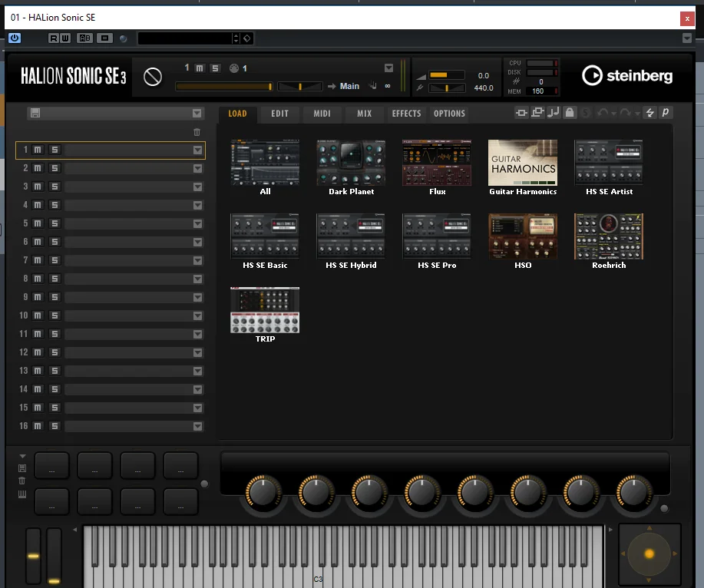Enable Read automation (R) button
Screen dimensions: 704x588
pos(54,38)
